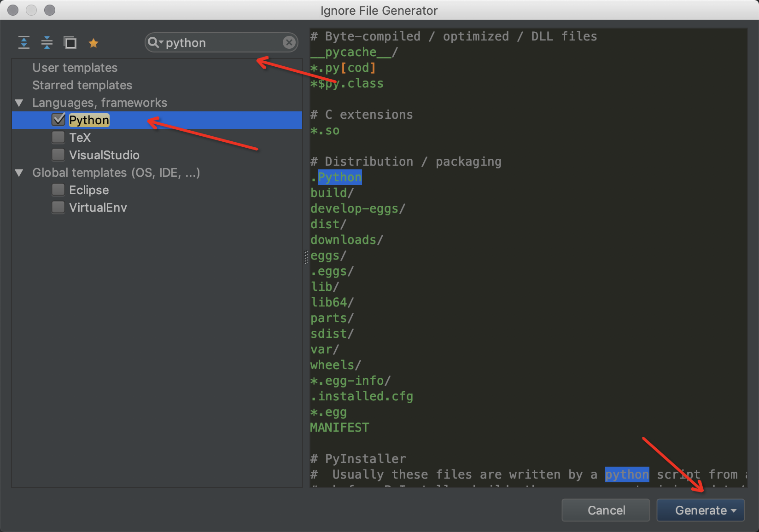
Task: Open search options via magnifier icon
Action: click(155, 42)
